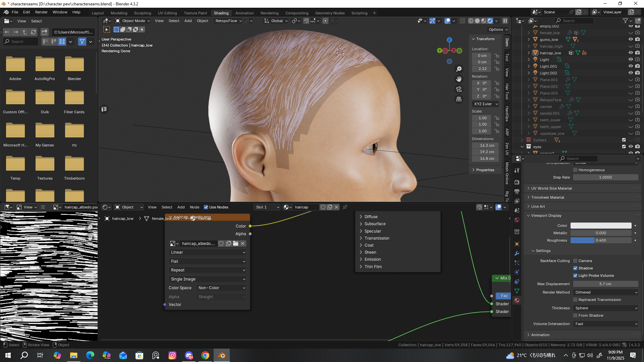The height and width of the screenshot is (362, 644).
Task: Hide haircap_low with its eye icon
Action: coord(631,53)
